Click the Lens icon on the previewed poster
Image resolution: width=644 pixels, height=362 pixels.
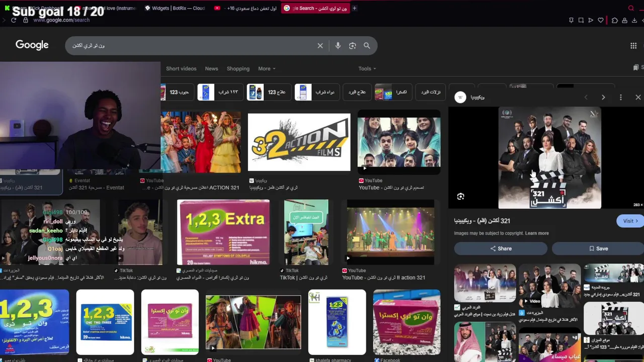point(460,197)
